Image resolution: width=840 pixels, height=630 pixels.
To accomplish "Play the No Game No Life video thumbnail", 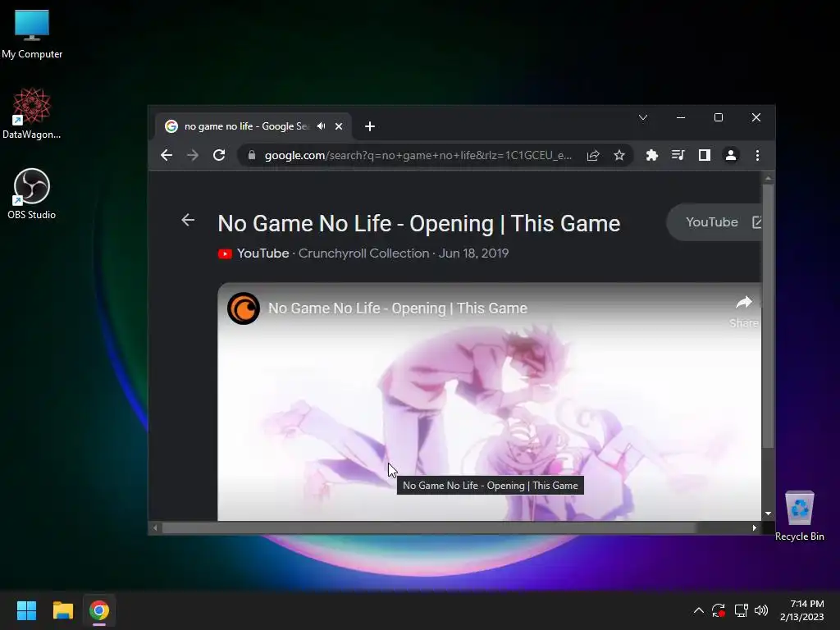I will 489,402.
